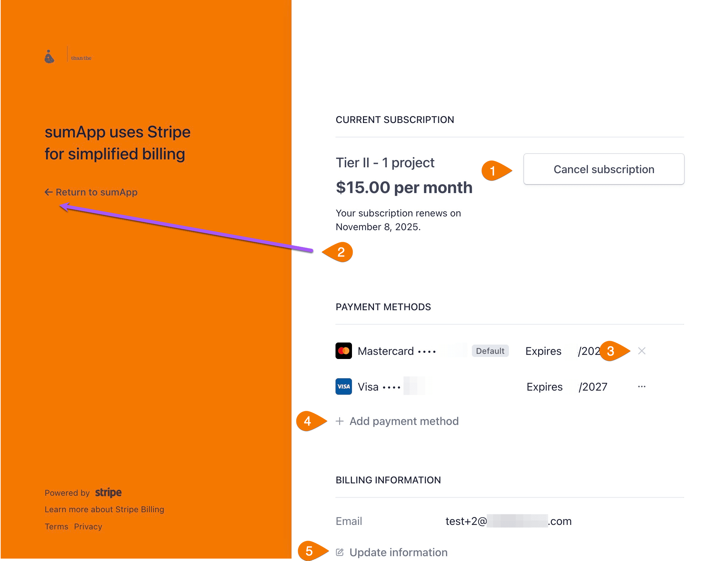Click the plus icon for adding payment
The image size is (728, 561).
coord(340,421)
